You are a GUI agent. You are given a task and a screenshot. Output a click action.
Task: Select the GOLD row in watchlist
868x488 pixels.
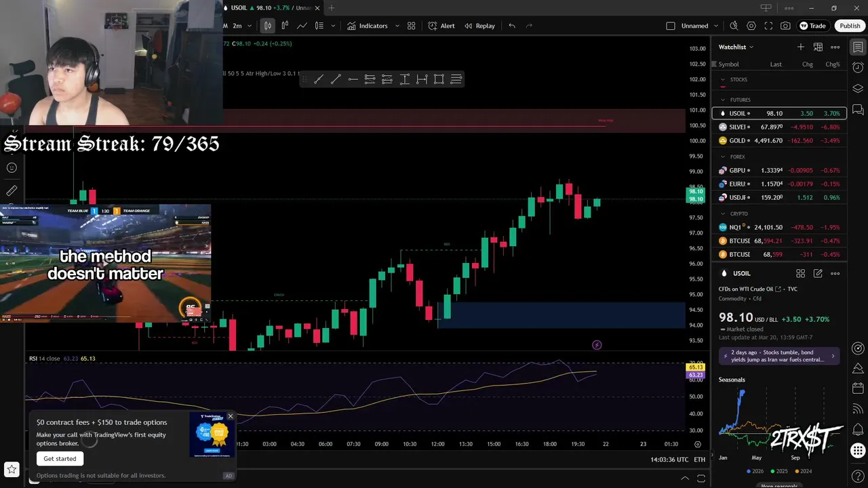(x=779, y=140)
